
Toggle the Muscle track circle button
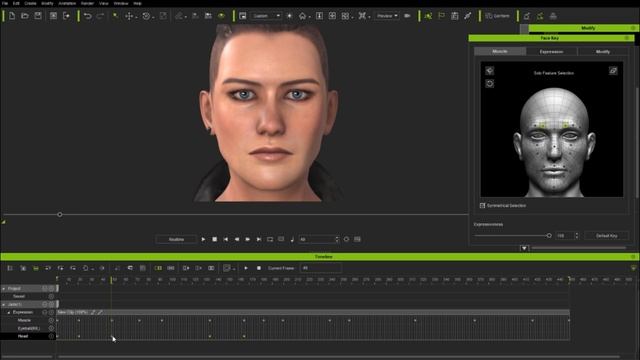coord(51,320)
